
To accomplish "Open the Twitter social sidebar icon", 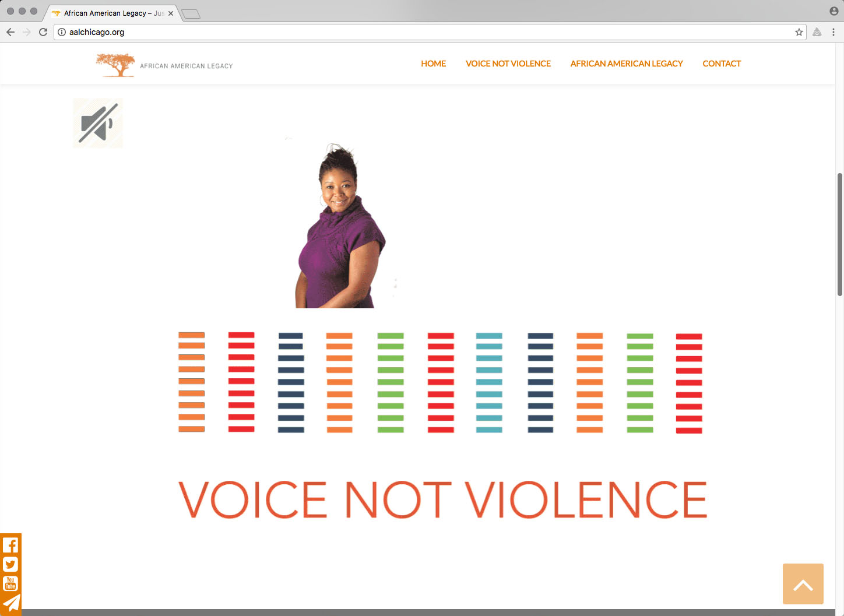I will 10,564.
